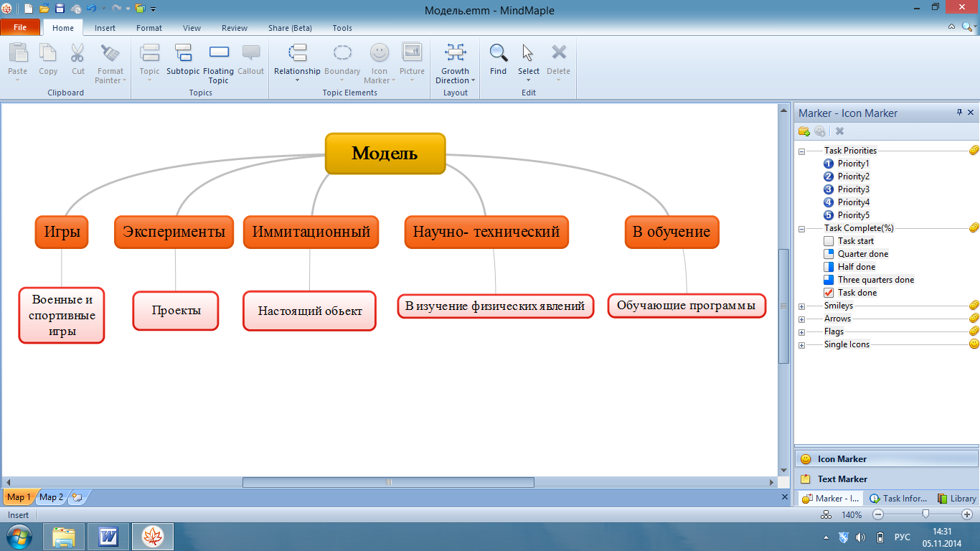Select the Эксперименты topic
This screenshot has width=980, height=551.
point(174,232)
